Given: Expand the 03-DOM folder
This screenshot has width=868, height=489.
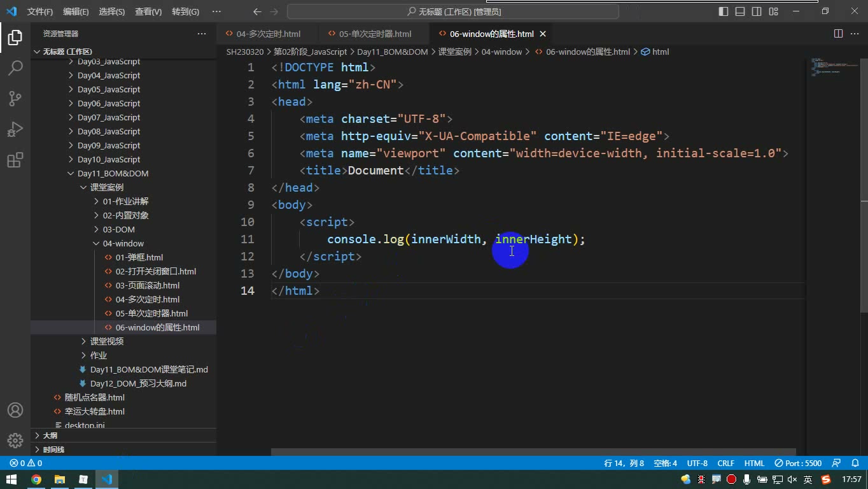Looking at the screenshot, I should coord(118,229).
